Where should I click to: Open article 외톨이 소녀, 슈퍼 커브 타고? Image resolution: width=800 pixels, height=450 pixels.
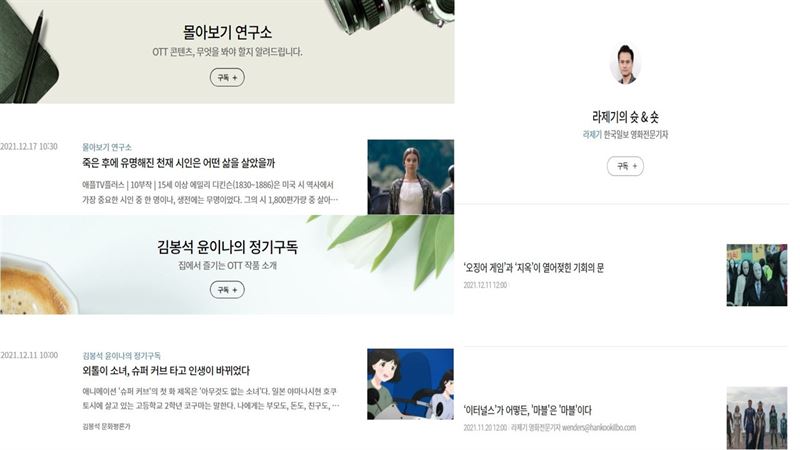point(166,370)
